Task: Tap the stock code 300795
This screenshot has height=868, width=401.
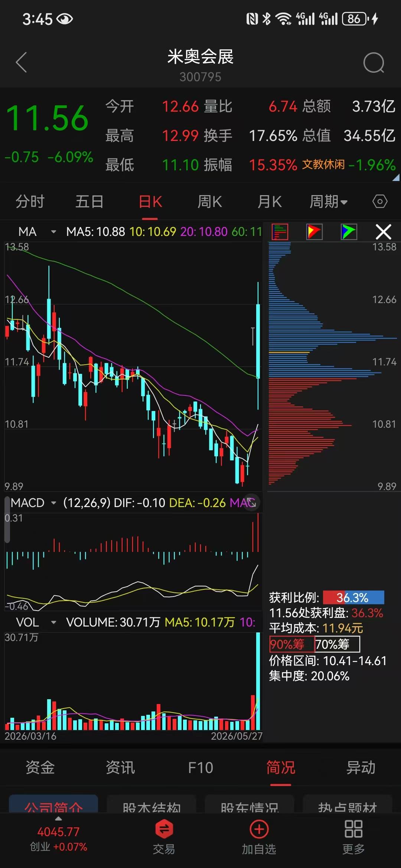Action: click(x=200, y=77)
